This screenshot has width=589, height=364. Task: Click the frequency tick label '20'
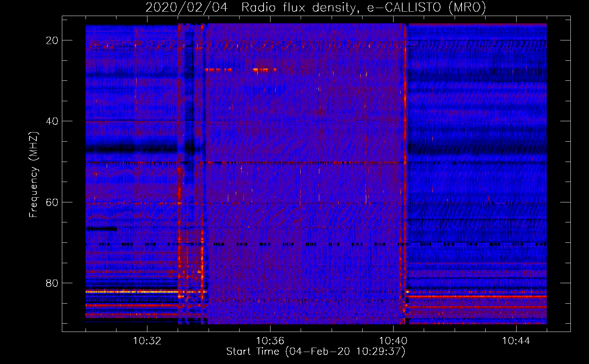point(52,40)
